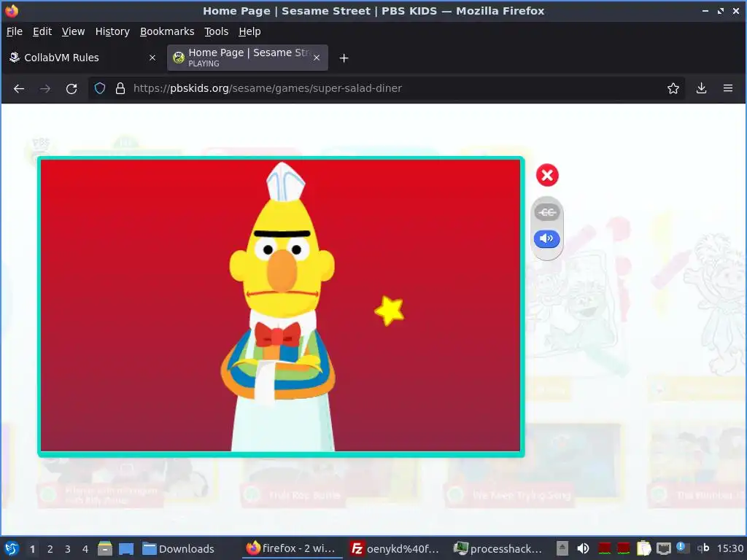Open the Bookmarks menu

point(167,31)
